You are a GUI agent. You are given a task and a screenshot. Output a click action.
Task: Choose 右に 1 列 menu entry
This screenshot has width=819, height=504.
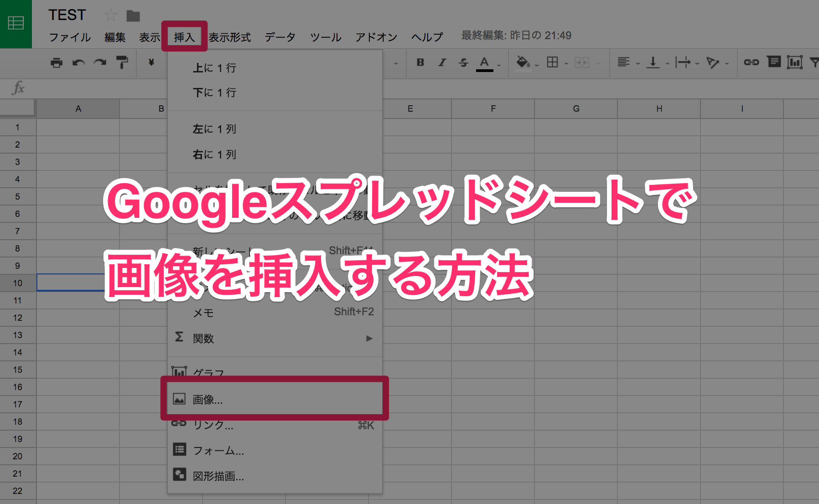coord(275,154)
